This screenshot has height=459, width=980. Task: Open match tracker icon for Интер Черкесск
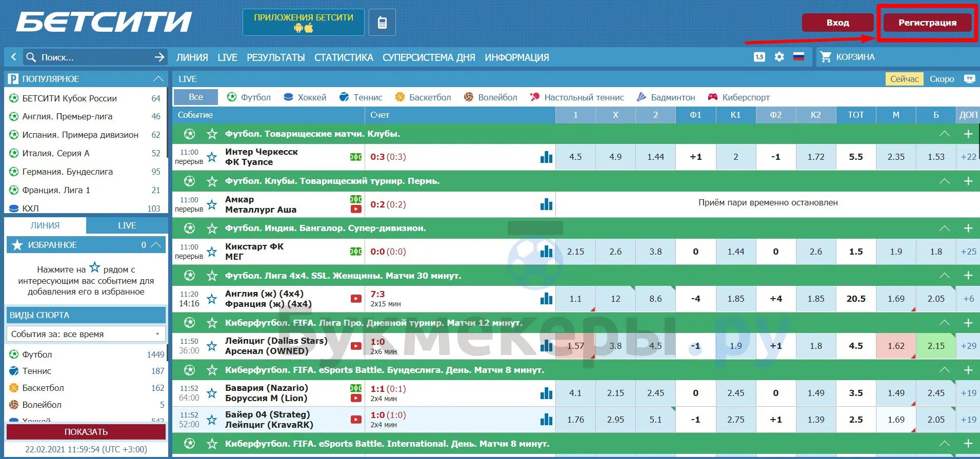click(x=356, y=157)
